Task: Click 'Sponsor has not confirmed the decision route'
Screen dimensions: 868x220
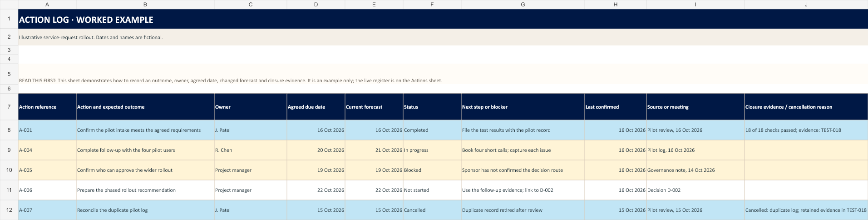Action: (x=523, y=170)
